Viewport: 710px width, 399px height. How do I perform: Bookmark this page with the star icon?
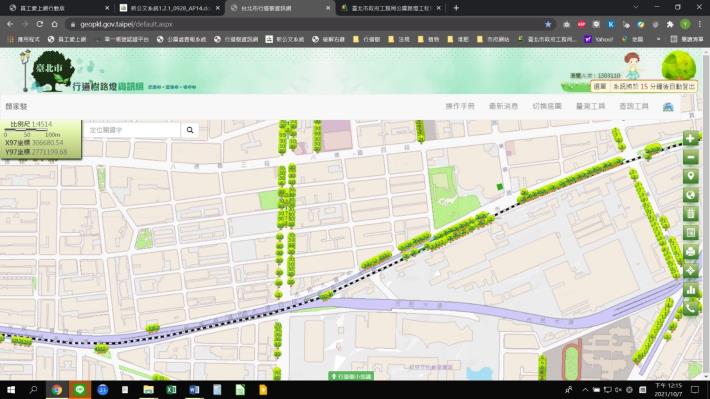click(548, 24)
